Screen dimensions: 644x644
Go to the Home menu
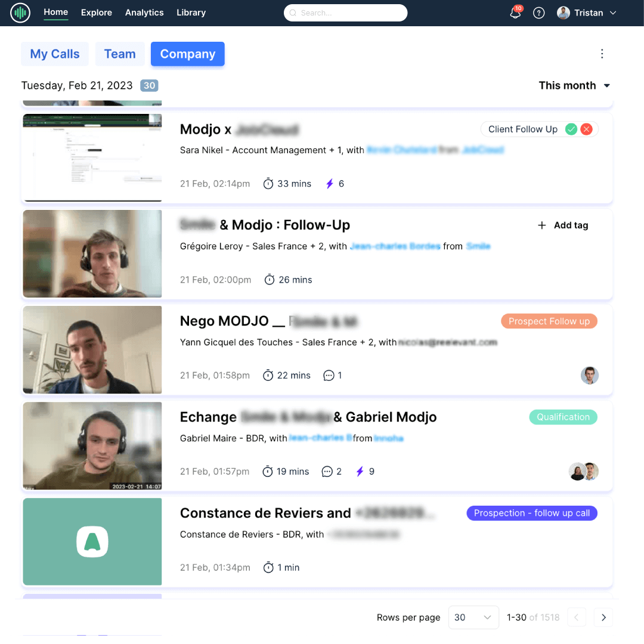click(56, 13)
